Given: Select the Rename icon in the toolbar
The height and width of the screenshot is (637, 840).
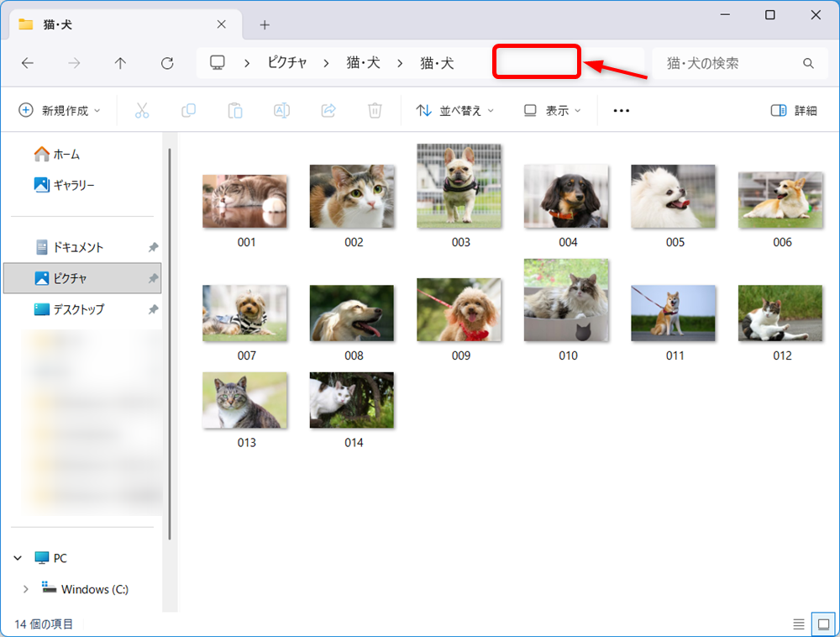Looking at the screenshot, I should click(x=281, y=110).
